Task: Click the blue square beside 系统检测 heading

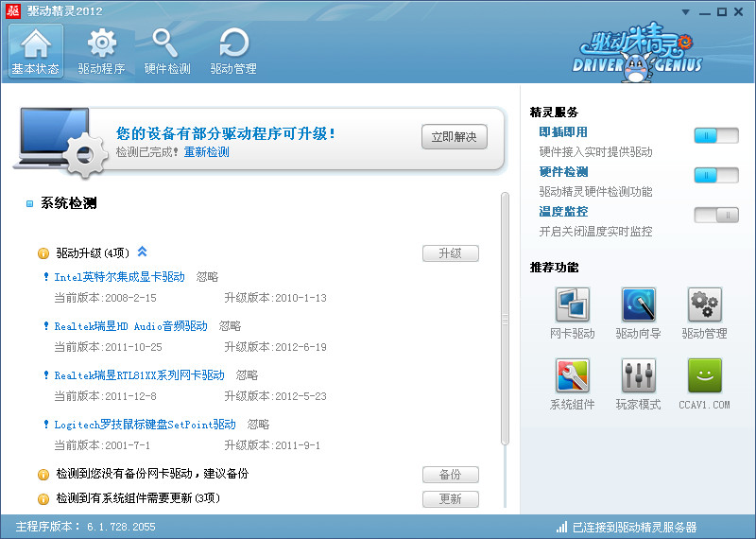Action: click(29, 203)
